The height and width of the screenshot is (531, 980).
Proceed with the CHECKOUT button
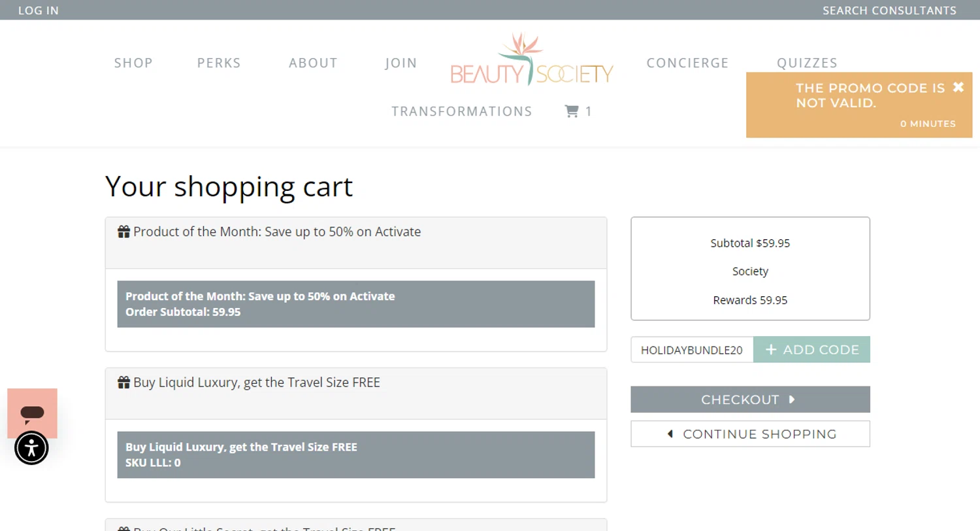point(750,400)
